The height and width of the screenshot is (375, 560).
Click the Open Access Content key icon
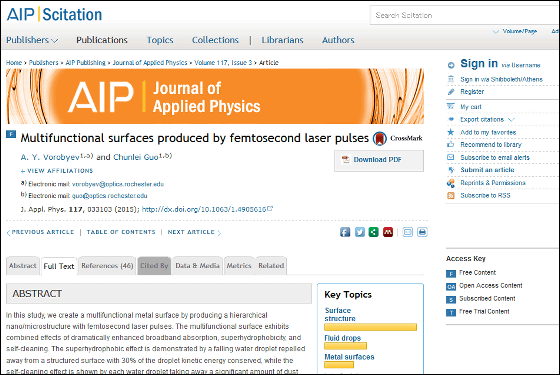tap(451, 286)
